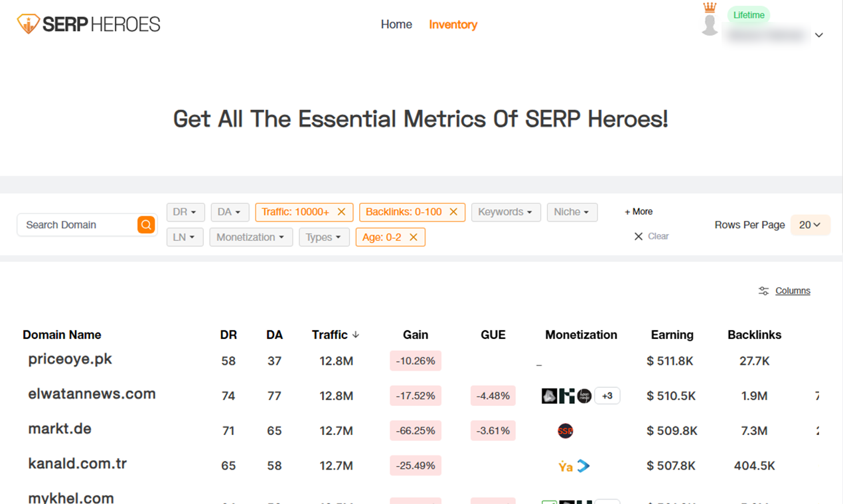Go to the Home page
843x504 pixels.
[x=396, y=25]
